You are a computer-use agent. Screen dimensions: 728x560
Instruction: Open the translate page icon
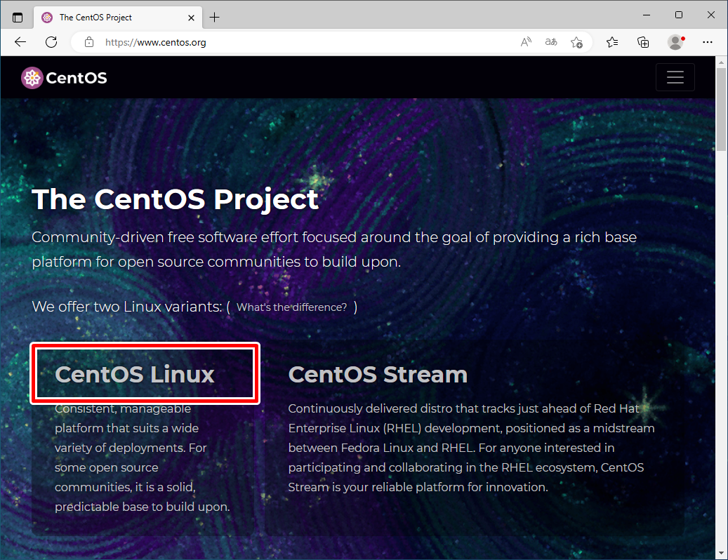pyautogui.click(x=551, y=42)
